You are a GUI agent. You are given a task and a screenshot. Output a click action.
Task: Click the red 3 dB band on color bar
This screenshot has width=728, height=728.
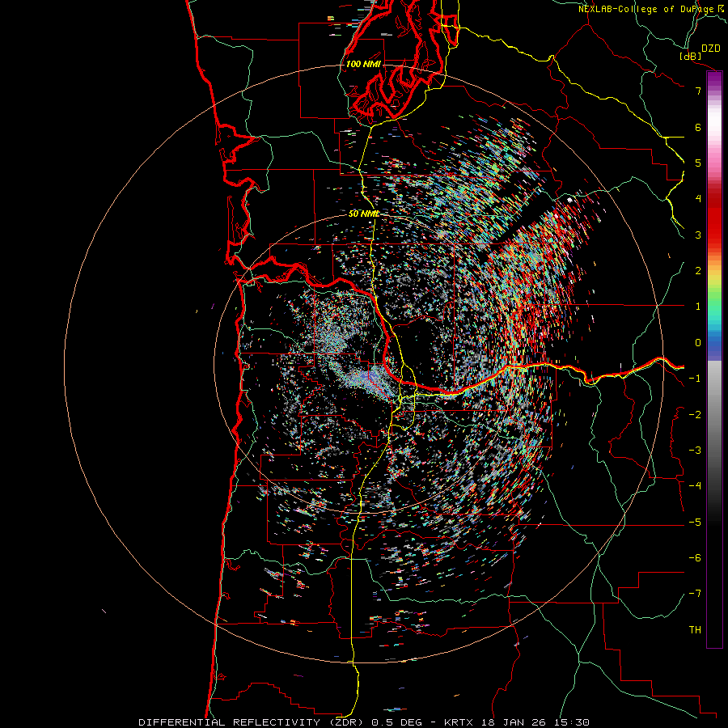(714, 235)
